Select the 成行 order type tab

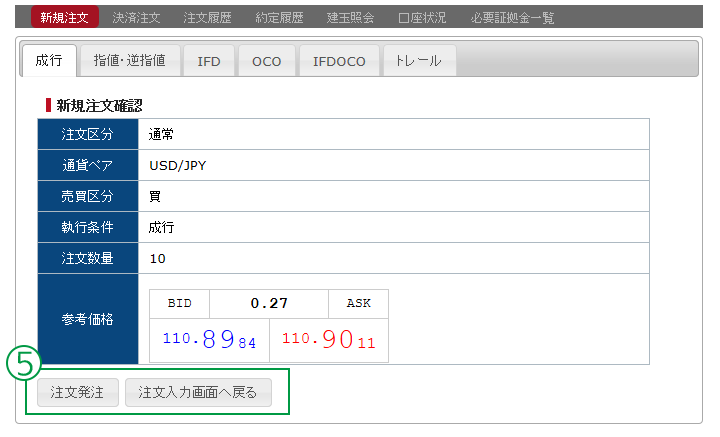49,60
